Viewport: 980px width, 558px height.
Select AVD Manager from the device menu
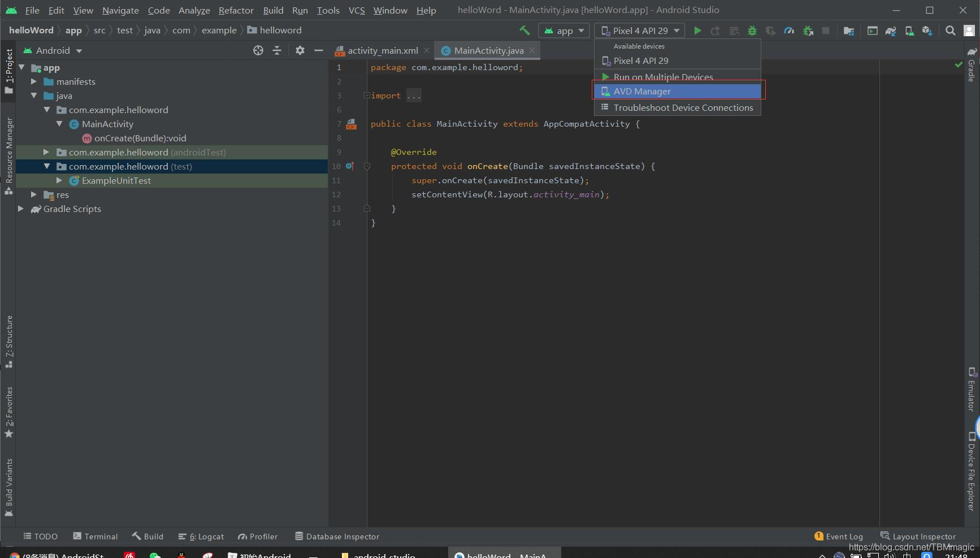pyautogui.click(x=677, y=91)
